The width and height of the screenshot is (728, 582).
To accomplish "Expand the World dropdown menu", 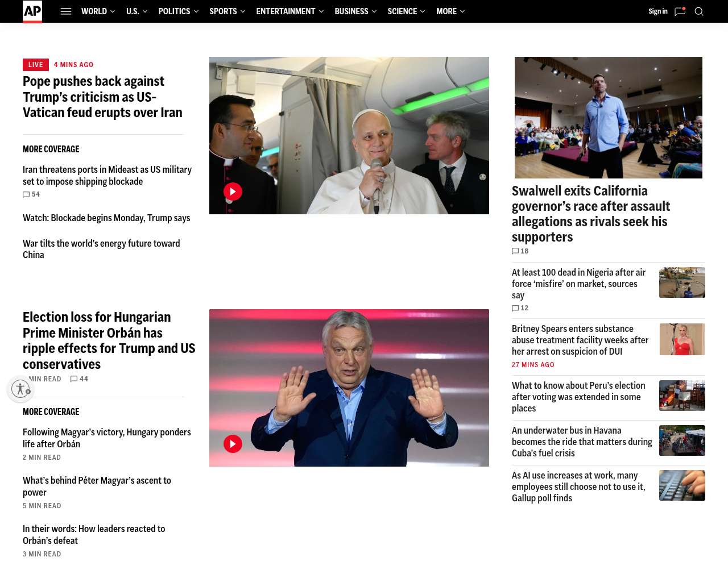I will (x=98, y=11).
